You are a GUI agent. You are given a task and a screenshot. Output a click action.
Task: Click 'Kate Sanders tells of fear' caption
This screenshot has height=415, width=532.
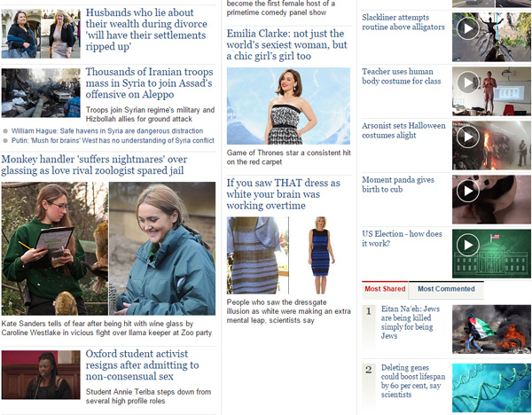point(106,328)
